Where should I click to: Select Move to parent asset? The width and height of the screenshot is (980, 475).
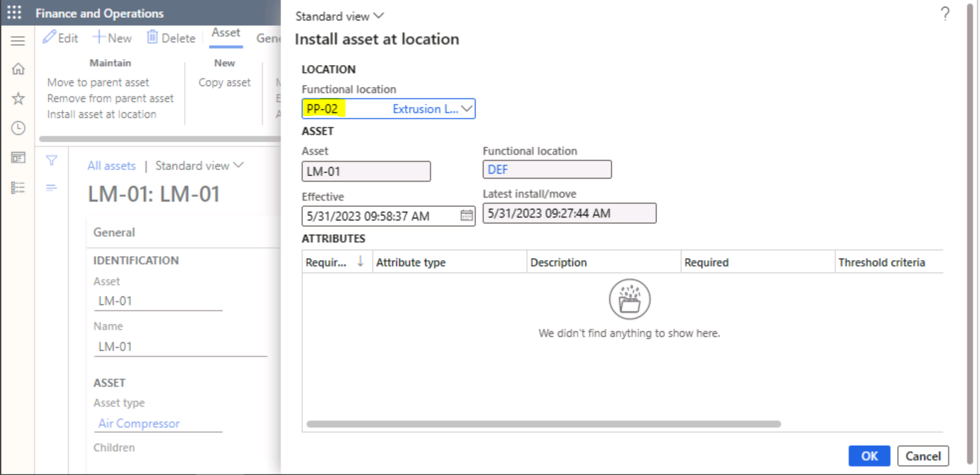[x=98, y=82]
